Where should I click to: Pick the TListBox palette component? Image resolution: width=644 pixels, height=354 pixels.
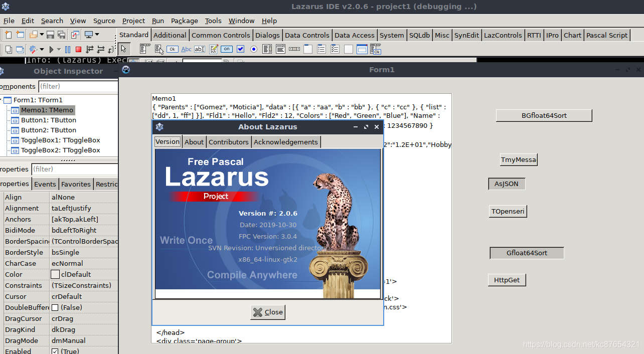[267, 49]
